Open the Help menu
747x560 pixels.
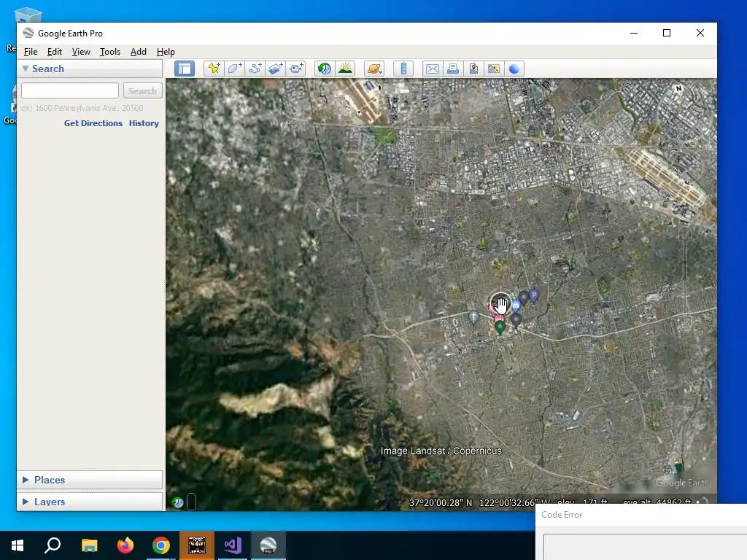166,52
